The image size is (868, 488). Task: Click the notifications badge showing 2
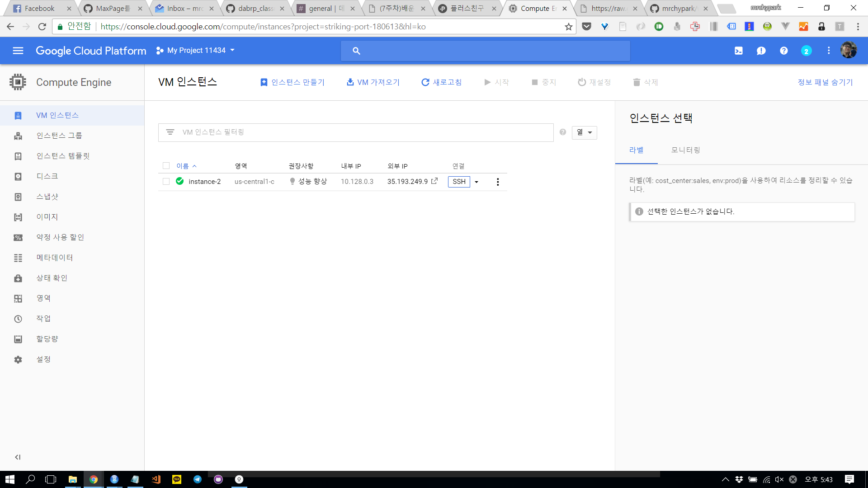pos(806,51)
